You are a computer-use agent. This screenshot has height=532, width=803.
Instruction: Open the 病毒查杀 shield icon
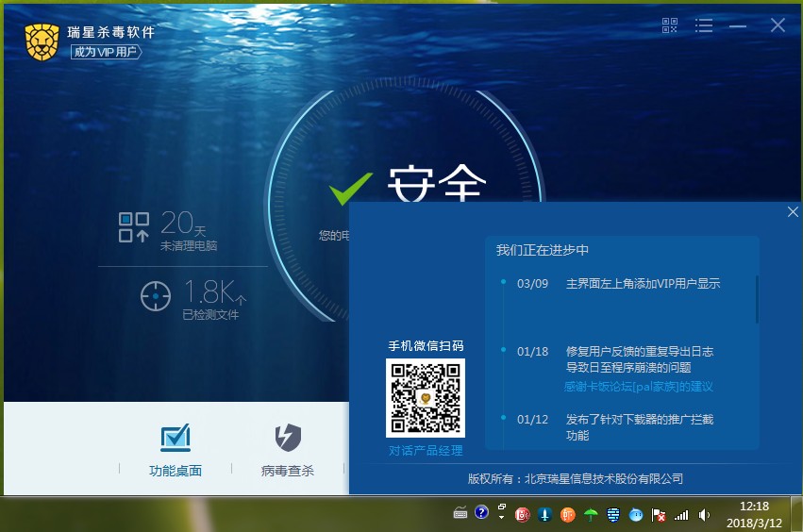coord(288,438)
